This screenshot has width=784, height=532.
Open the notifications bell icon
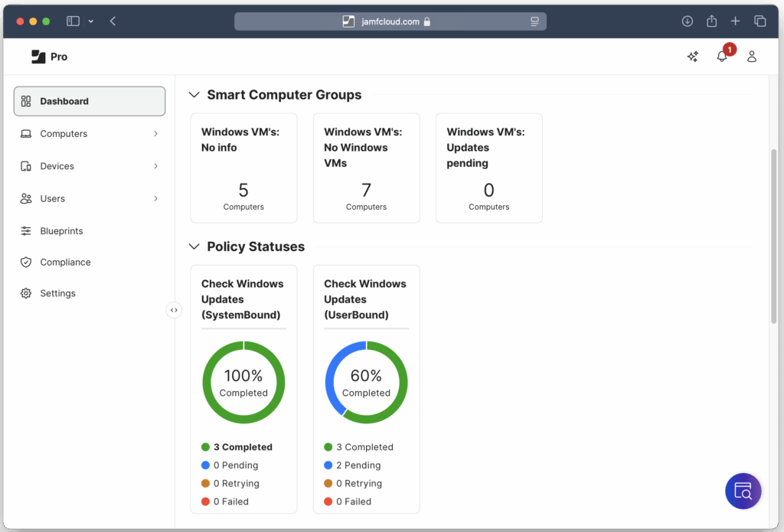pos(721,57)
